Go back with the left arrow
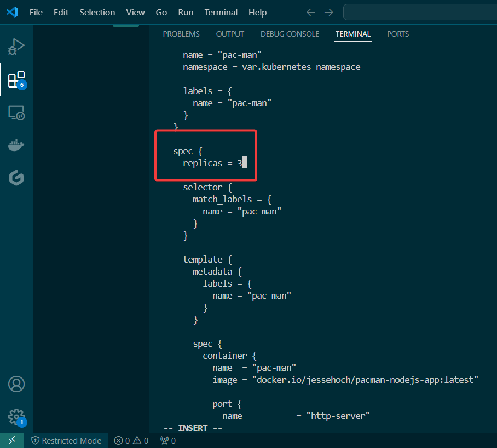 pyautogui.click(x=311, y=12)
